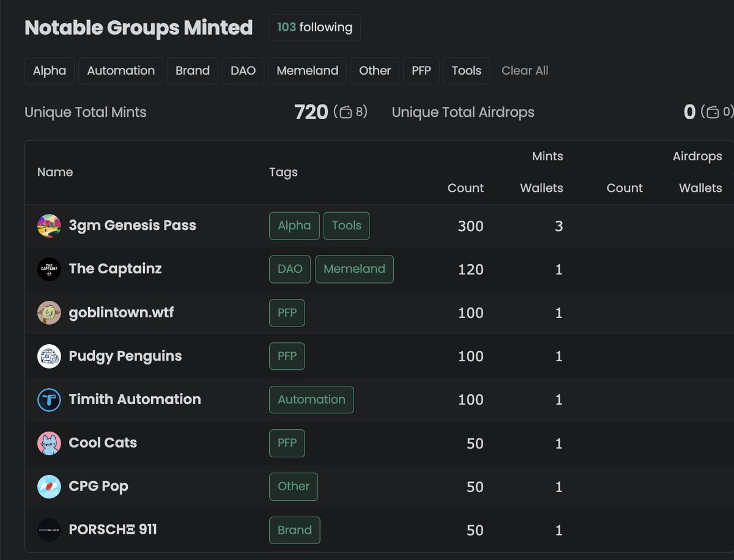Click the Notable Groups Minted heading
This screenshot has width=734, height=560.
139,28
